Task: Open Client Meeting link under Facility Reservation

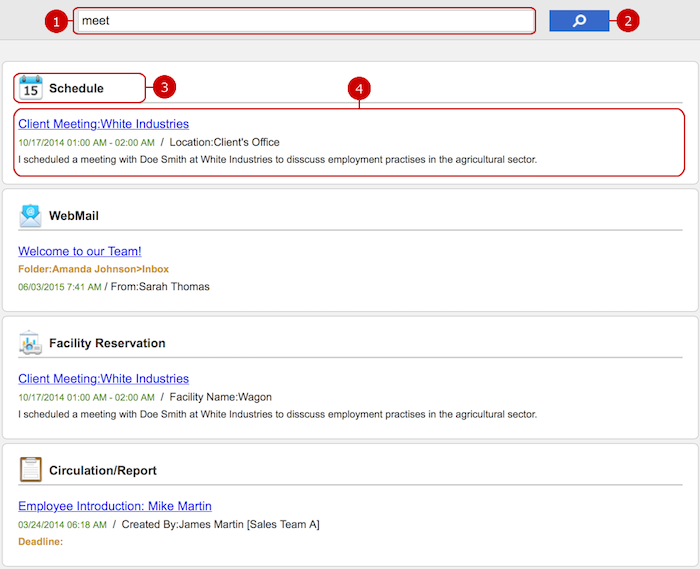Action: pyautogui.click(x=104, y=378)
